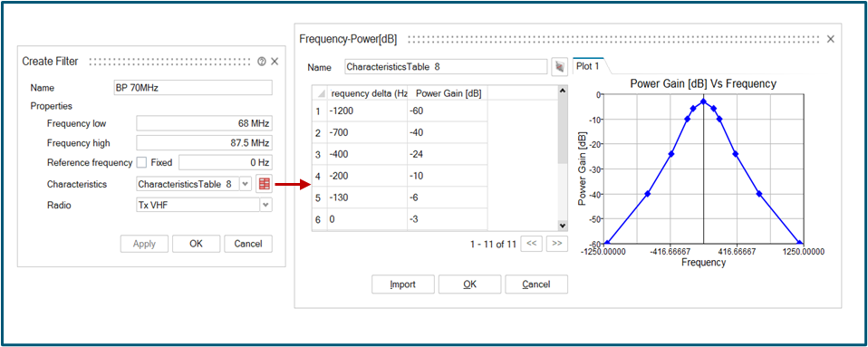Screen dimensions: 868x347
Task: Select the cell with -40
Action: tap(448, 133)
